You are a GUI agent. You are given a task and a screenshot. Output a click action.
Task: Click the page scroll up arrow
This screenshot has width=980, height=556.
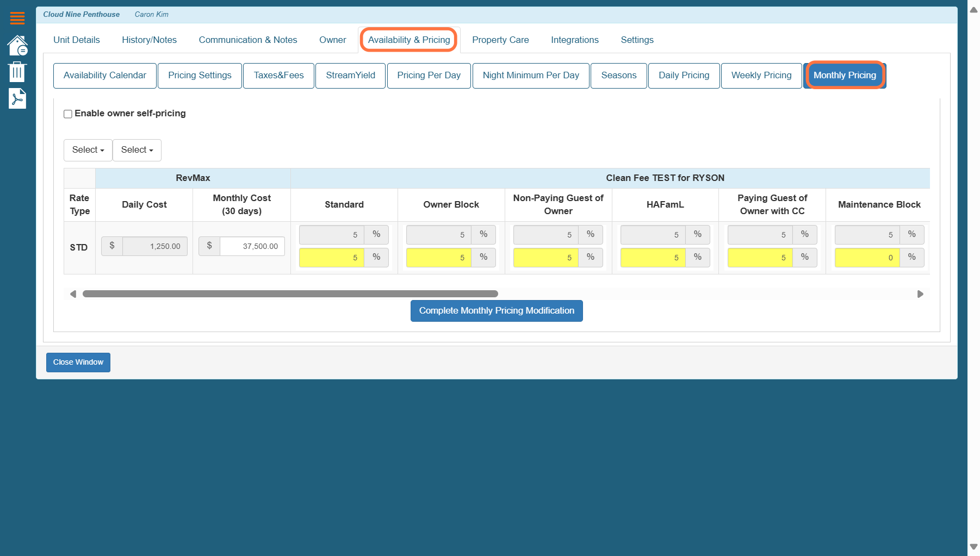[973, 10]
